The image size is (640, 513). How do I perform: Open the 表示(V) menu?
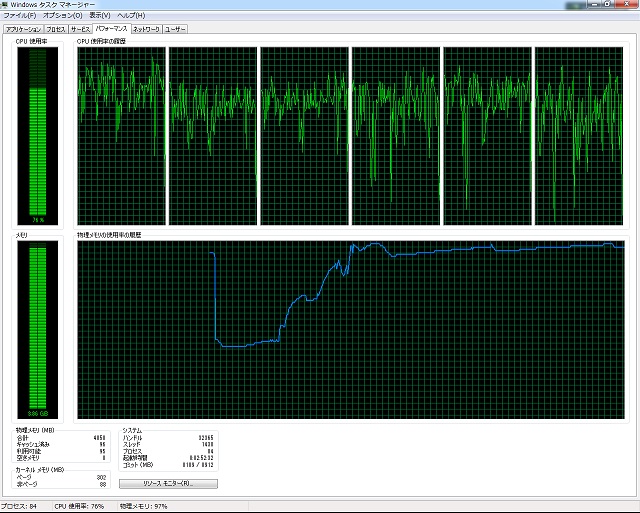coord(100,16)
